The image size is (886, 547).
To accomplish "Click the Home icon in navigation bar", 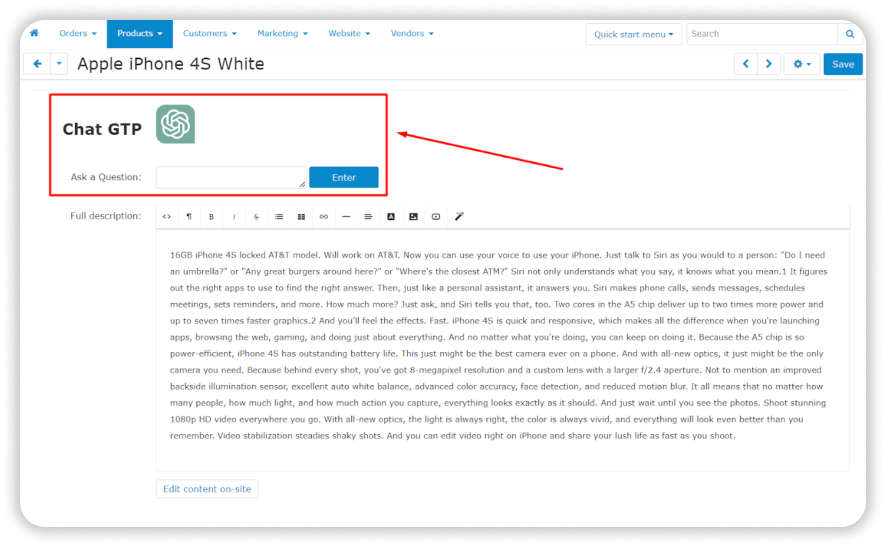I will click(35, 33).
